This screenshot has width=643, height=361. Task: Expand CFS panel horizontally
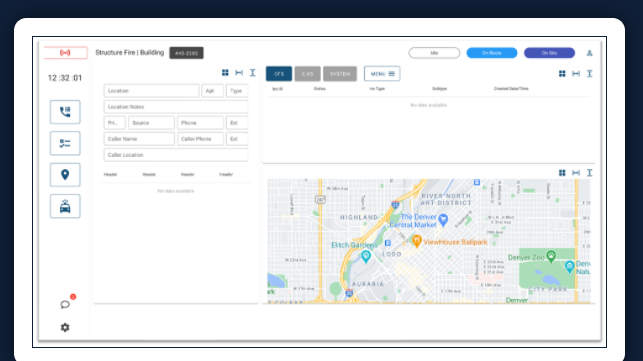tap(576, 73)
